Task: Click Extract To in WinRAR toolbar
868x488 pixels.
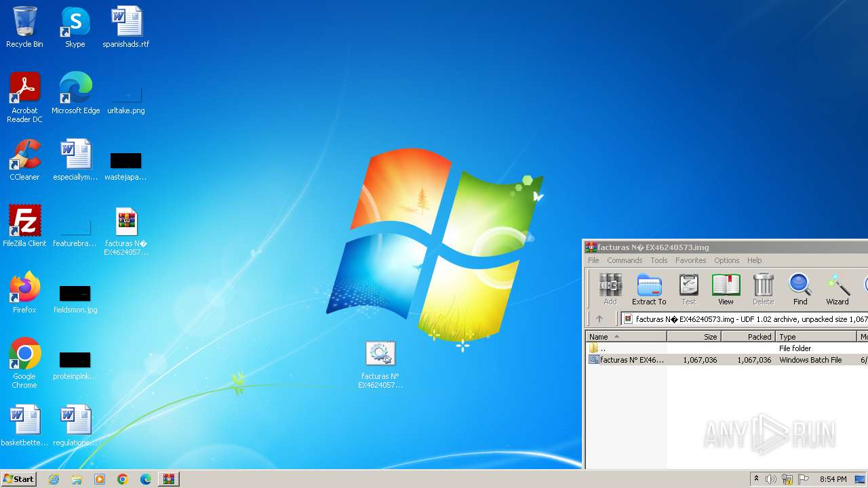Action: (649, 289)
